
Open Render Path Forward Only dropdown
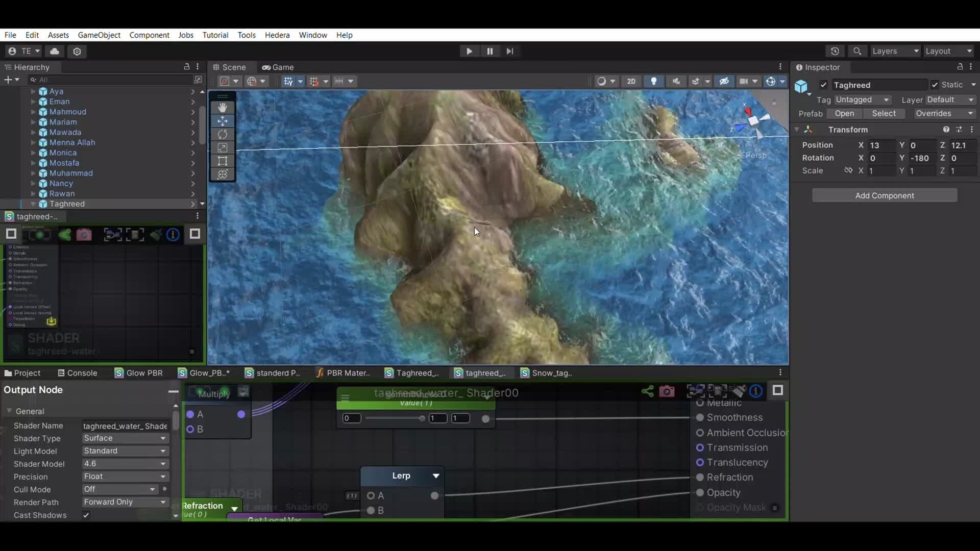click(125, 502)
